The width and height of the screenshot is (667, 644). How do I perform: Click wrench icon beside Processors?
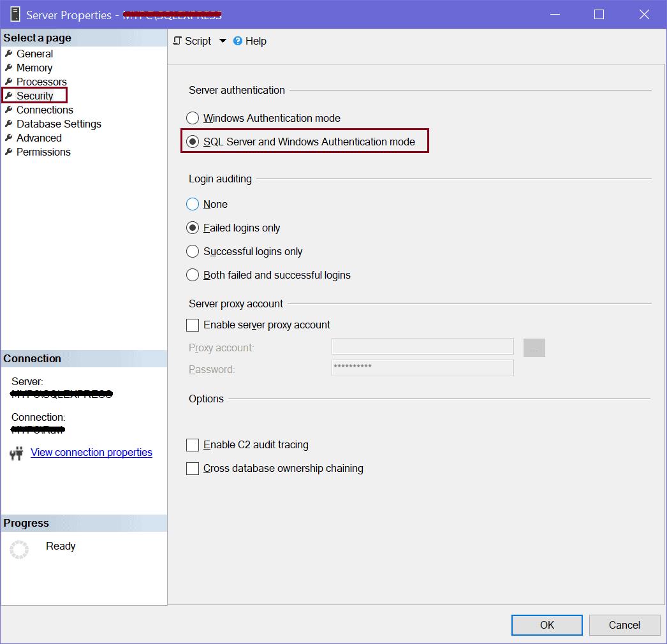click(x=9, y=82)
